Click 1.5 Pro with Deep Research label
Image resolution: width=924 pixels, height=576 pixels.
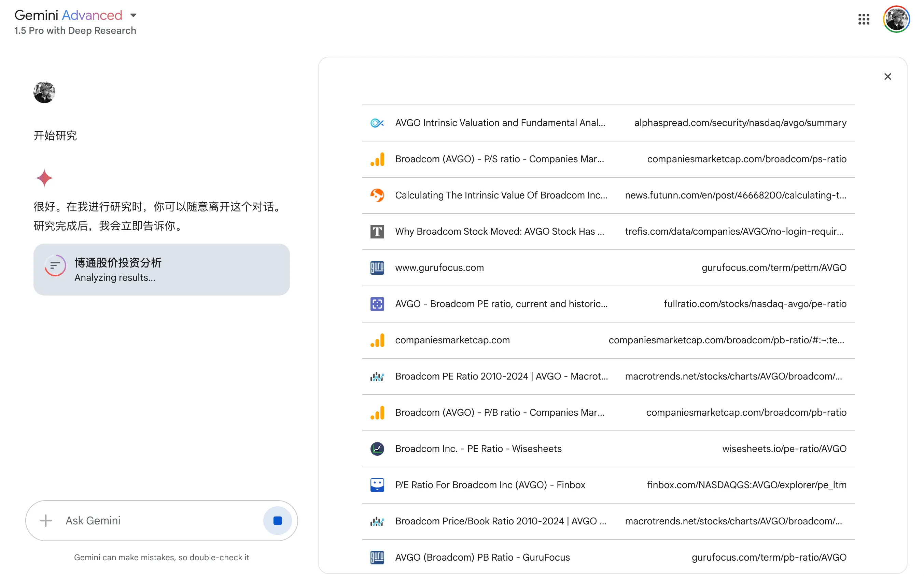pyautogui.click(x=75, y=30)
